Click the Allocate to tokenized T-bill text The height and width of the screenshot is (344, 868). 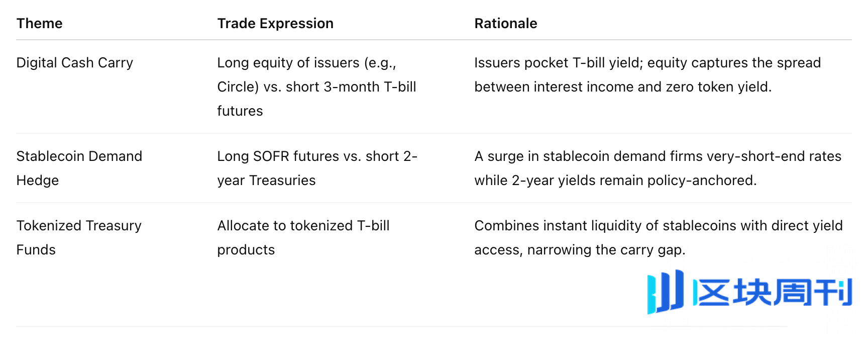[303, 226]
